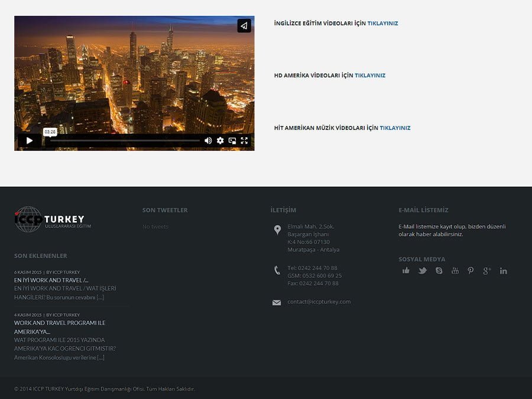
Task: Open the ICCP Turkey footer logo
Action: click(53, 219)
